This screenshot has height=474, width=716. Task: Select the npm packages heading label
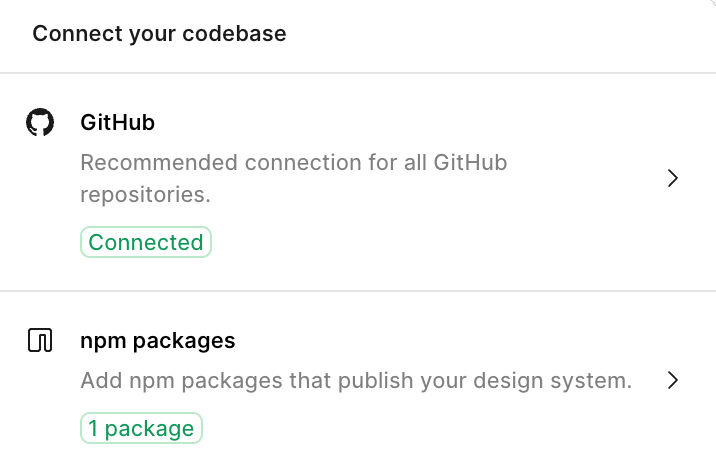(158, 341)
